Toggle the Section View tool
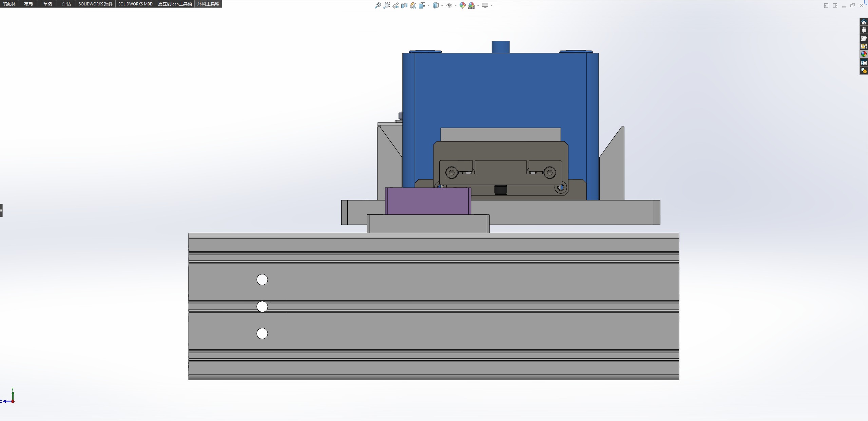Screen dimensions: 868x421 tap(404, 5)
